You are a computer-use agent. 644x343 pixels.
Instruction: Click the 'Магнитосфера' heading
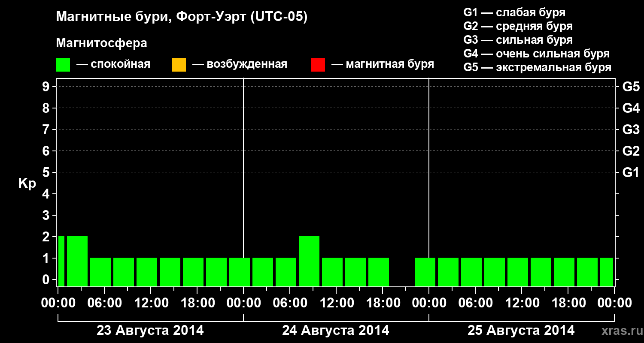click(102, 43)
